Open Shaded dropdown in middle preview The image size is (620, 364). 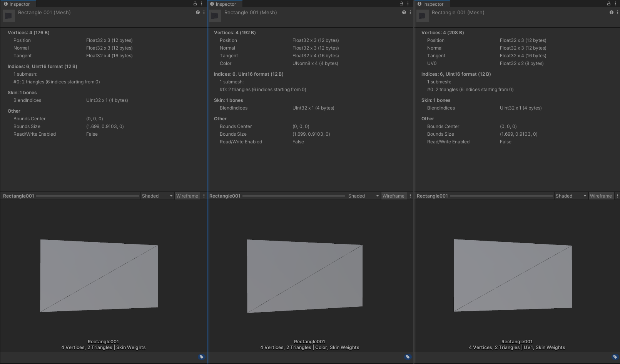[x=364, y=196]
